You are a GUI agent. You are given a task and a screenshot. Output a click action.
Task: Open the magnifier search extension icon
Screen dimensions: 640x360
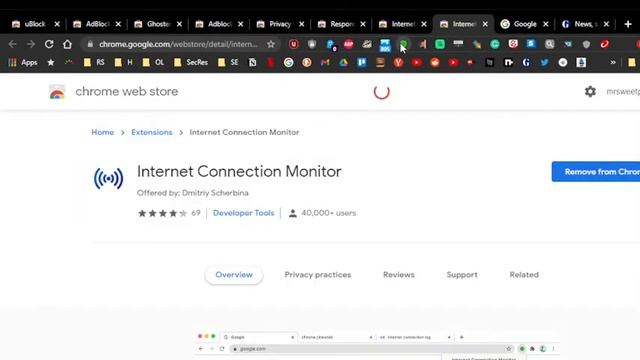(x=550, y=44)
